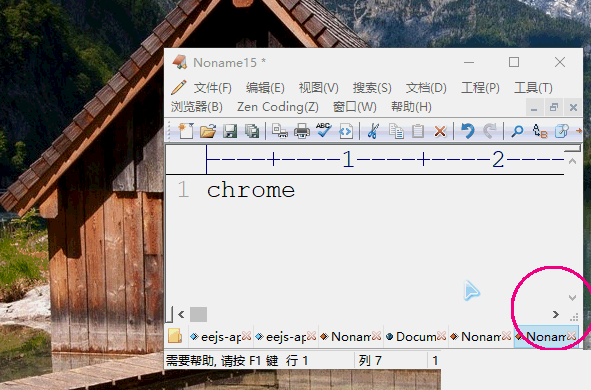Click the Redo arrow icon
This screenshot has height=390, width=591.
coord(490,131)
